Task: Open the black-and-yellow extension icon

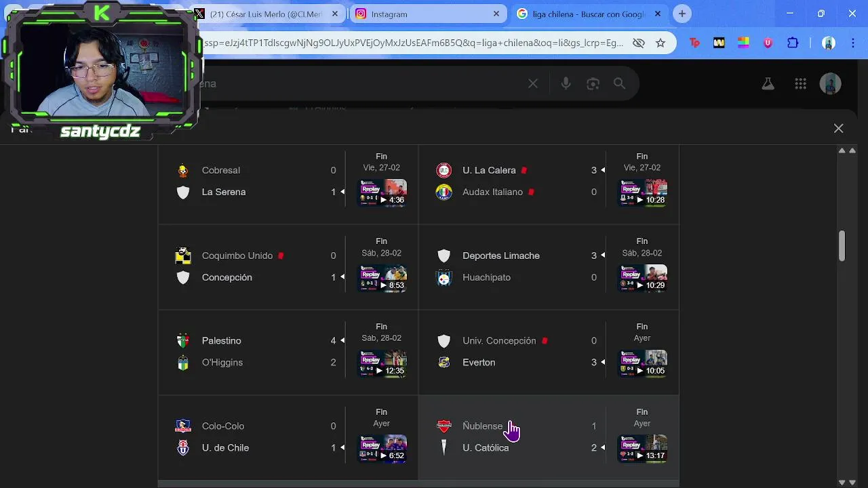Action: pyautogui.click(x=719, y=43)
